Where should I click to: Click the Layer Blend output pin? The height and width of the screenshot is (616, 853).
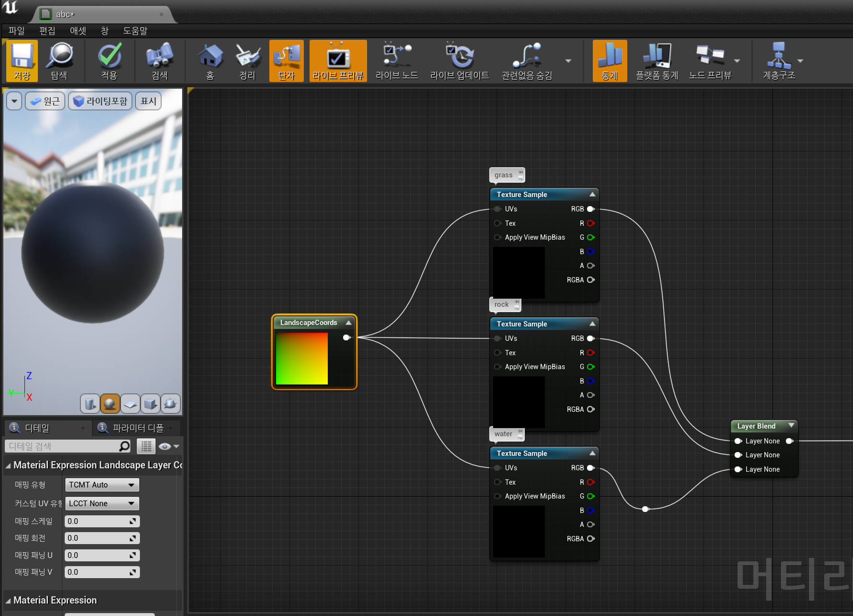pos(789,441)
